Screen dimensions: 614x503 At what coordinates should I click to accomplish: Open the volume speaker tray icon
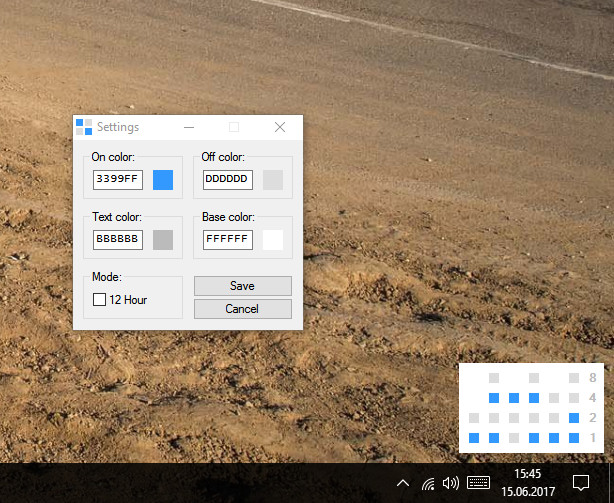point(451,483)
